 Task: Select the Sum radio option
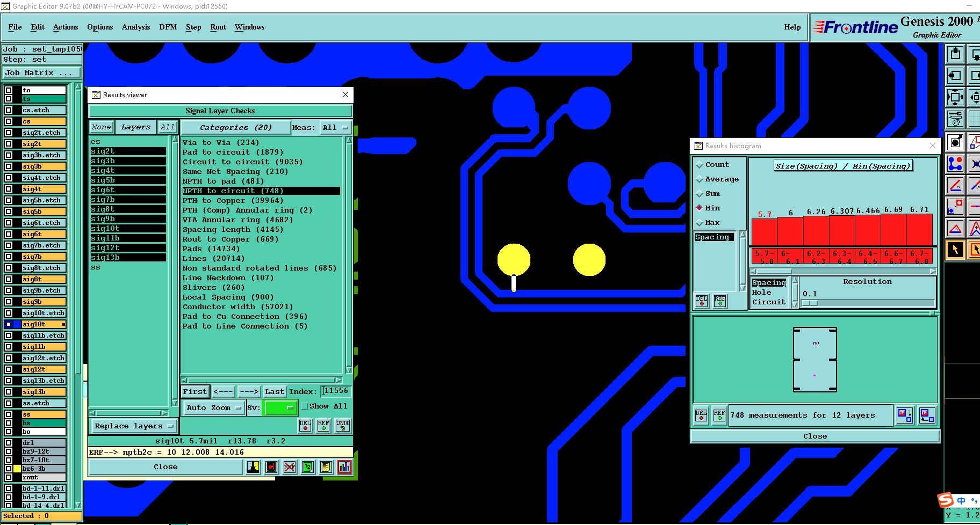click(700, 194)
